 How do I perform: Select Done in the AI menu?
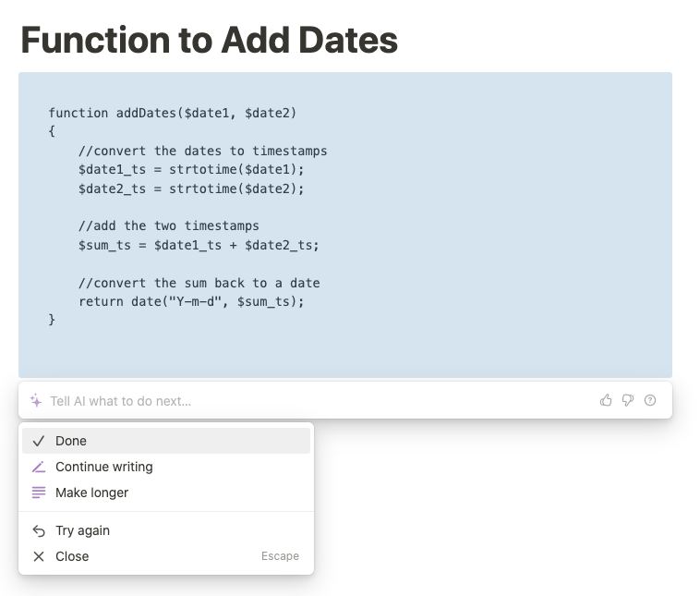pyautogui.click(x=166, y=441)
